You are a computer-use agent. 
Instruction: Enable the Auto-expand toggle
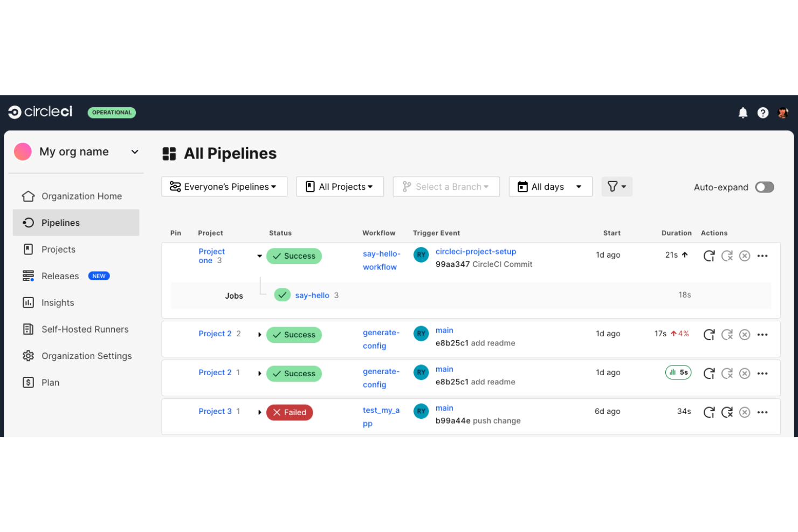coord(764,187)
